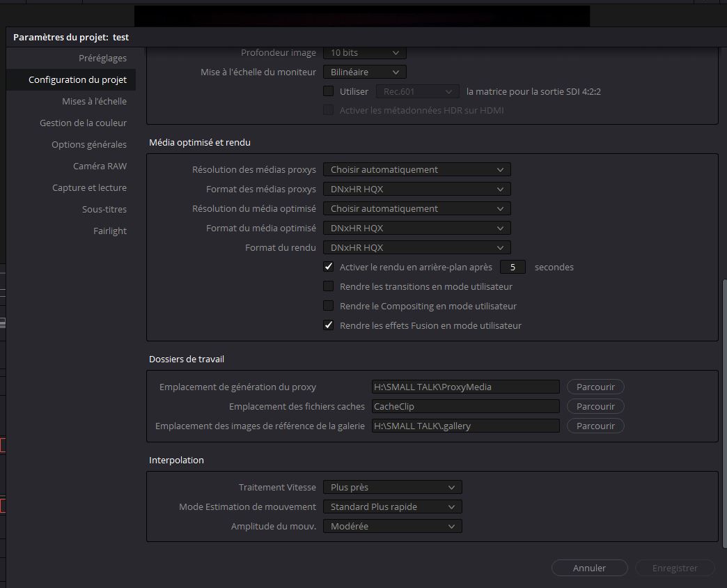727x588 pixels.
Task: Go to Caméra RAW settings
Action: click(100, 166)
